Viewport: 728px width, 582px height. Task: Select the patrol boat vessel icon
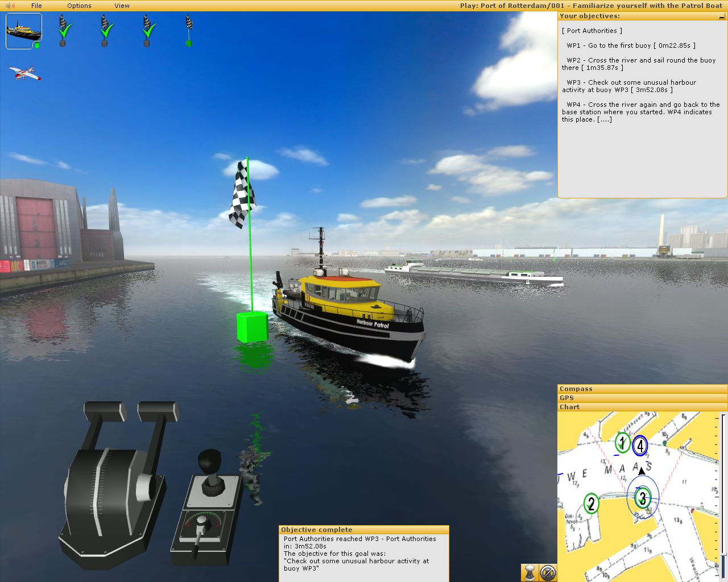[24, 31]
